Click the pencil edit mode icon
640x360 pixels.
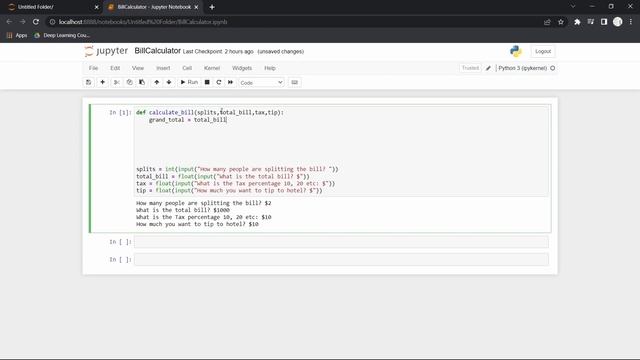[488, 68]
